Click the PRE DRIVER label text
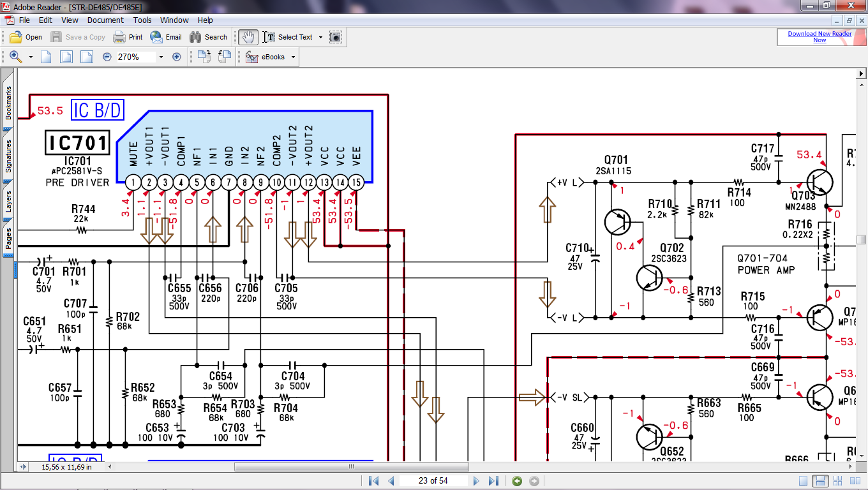 click(77, 182)
